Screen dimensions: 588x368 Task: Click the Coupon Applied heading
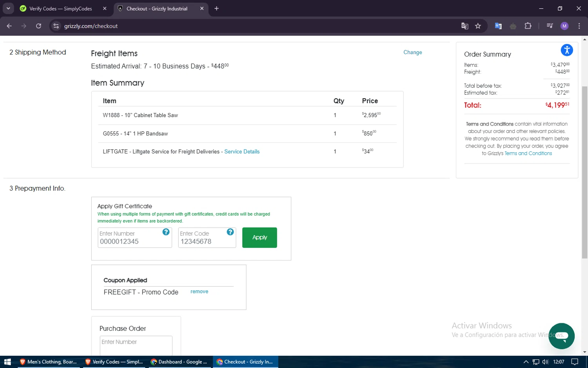click(x=125, y=280)
